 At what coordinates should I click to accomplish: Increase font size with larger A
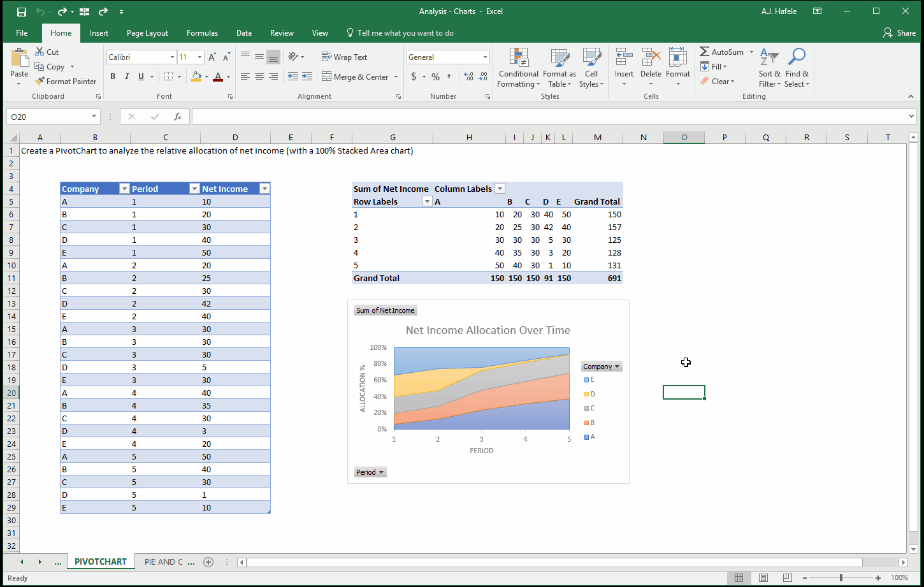pos(212,57)
